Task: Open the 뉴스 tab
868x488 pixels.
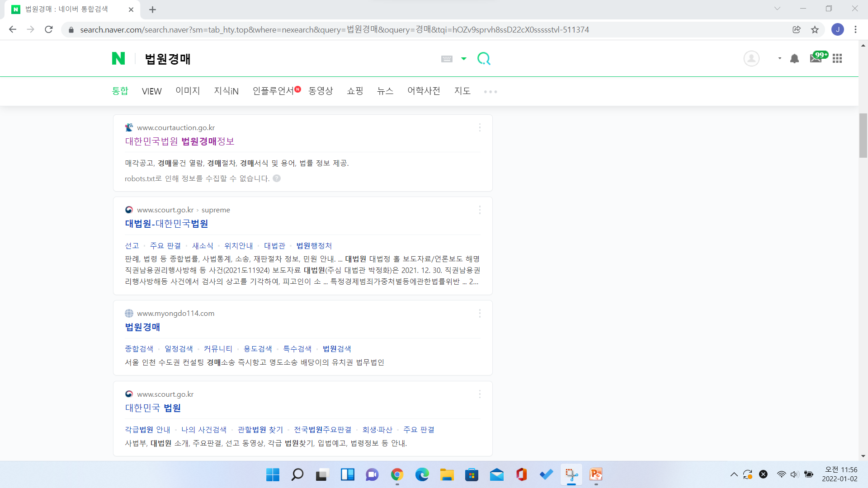Action: point(385,91)
